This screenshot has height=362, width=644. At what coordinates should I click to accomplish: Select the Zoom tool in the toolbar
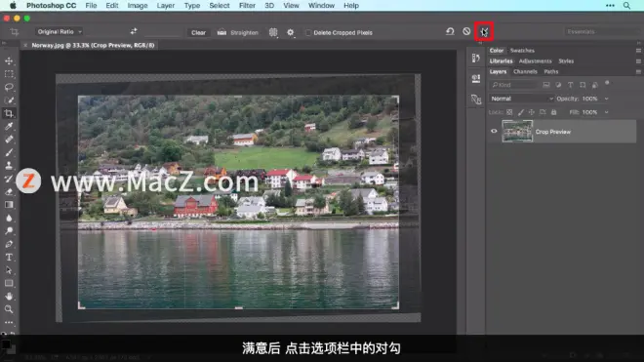coord(9,309)
